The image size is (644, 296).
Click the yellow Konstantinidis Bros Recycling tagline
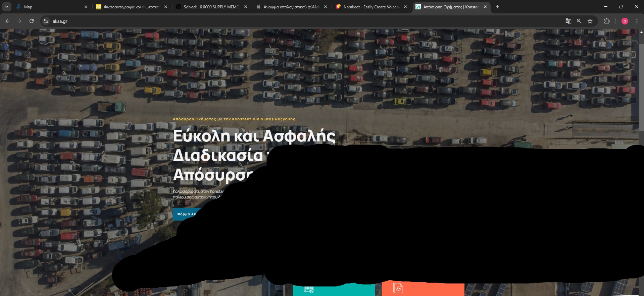coord(234,119)
